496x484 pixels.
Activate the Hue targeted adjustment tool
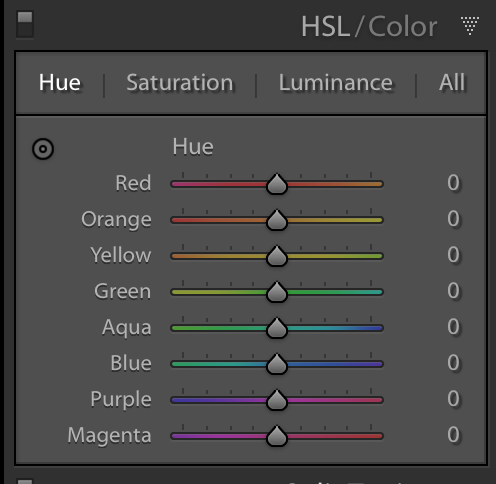[43, 149]
